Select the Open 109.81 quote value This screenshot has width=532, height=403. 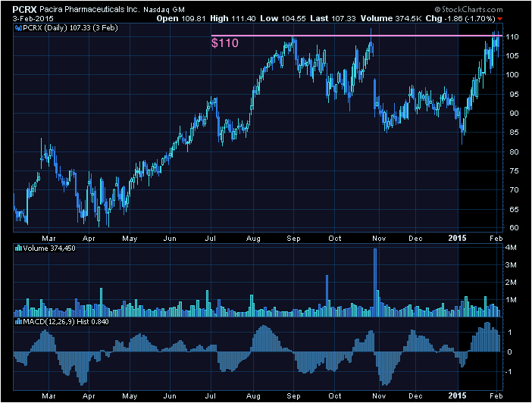pos(181,19)
